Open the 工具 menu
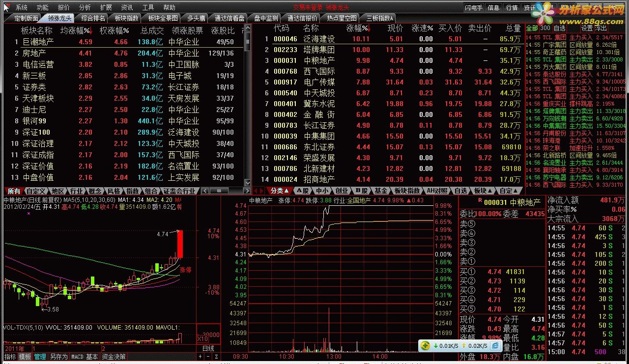Viewport: 629px width, 364px height. [148, 7]
